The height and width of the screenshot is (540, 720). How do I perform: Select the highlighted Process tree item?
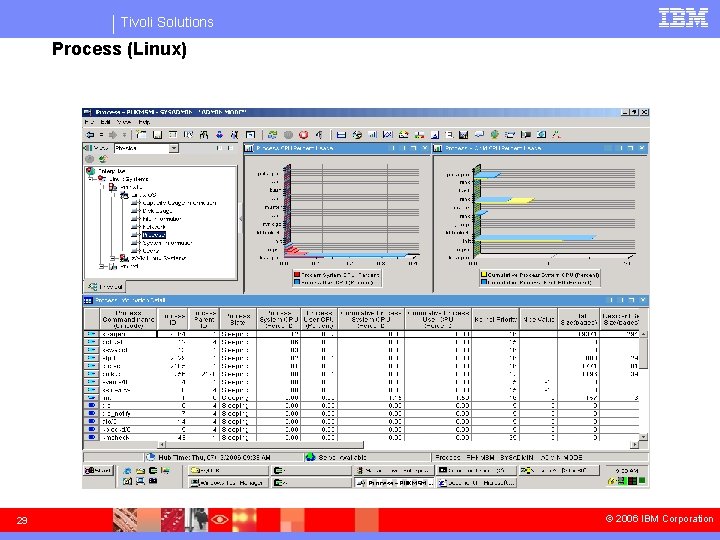(x=154, y=235)
